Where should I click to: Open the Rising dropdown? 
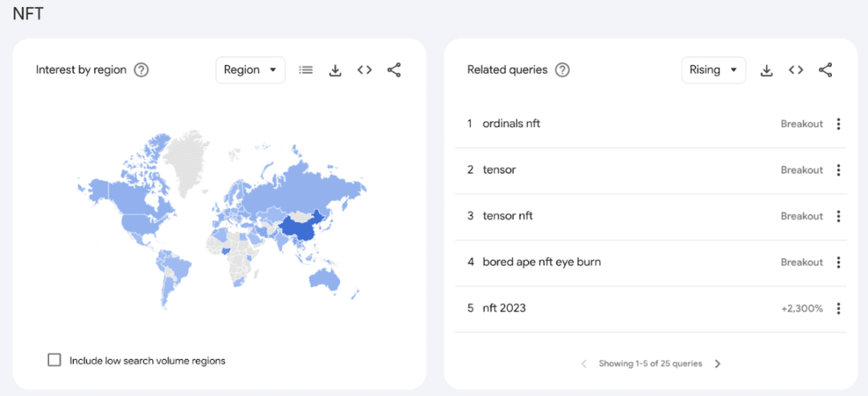tap(713, 70)
